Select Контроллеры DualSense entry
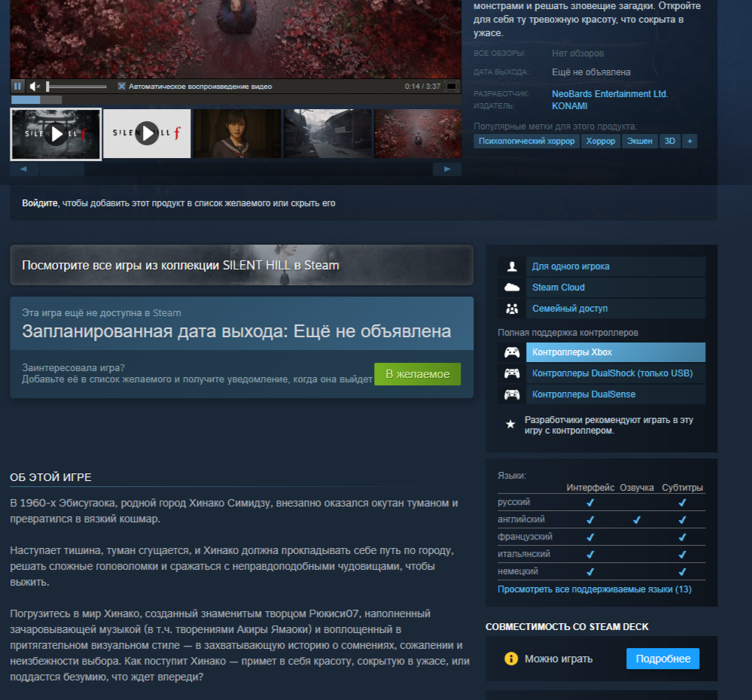 point(615,394)
